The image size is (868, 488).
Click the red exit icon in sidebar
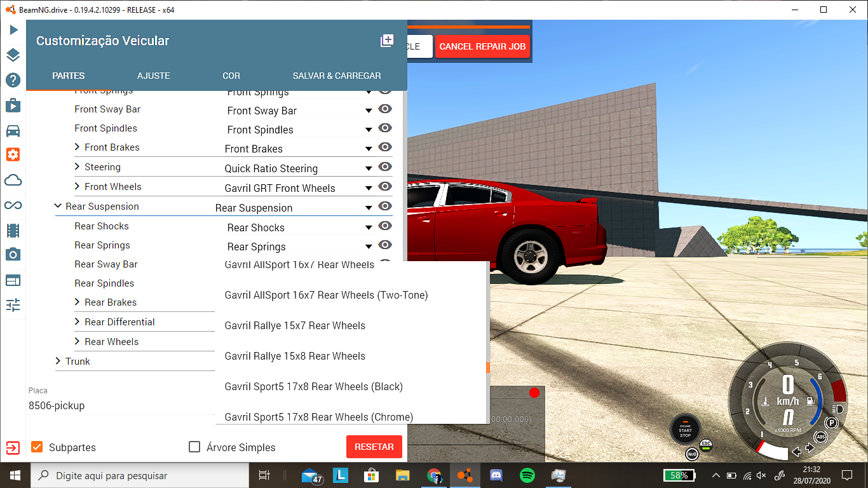coord(13,447)
